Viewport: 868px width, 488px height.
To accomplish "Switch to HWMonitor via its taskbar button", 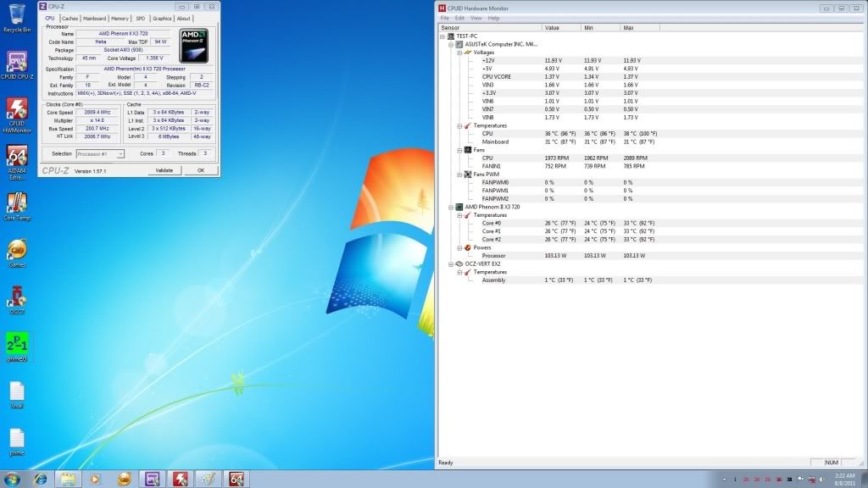I will 180,479.
